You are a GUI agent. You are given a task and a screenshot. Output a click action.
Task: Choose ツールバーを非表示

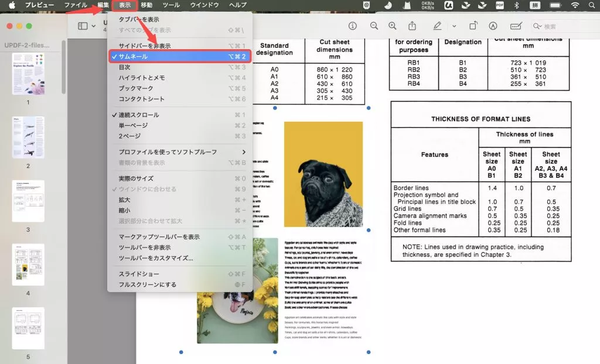[180, 248]
